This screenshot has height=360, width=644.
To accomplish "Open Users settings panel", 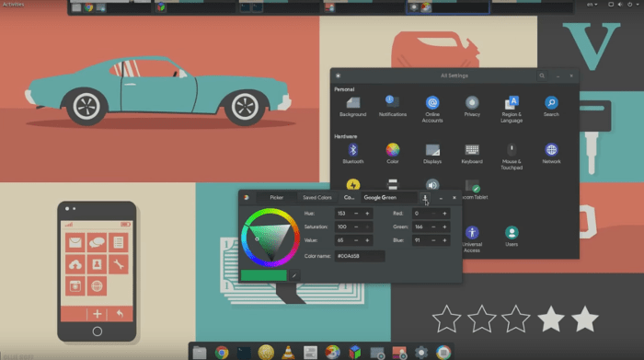I will tap(512, 237).
